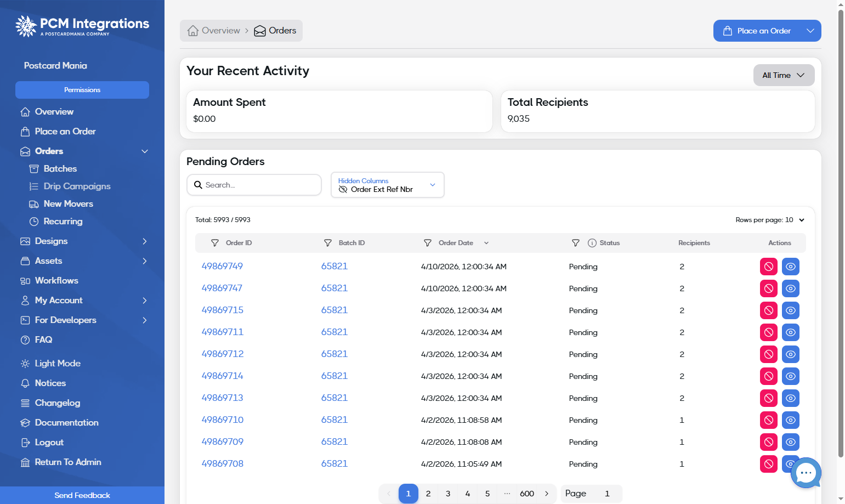Show Status info icon
The width and height of the screenshot is (845, 504).
pos(592,243)
